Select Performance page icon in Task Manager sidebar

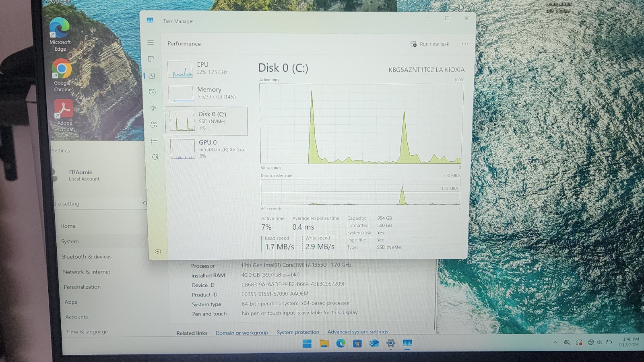click(x=152, y=76)
